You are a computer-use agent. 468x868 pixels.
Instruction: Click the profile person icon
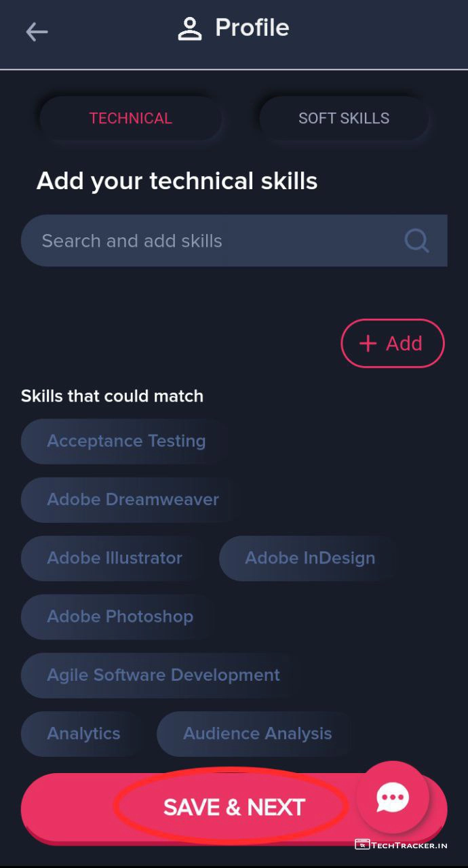(190, 28)
